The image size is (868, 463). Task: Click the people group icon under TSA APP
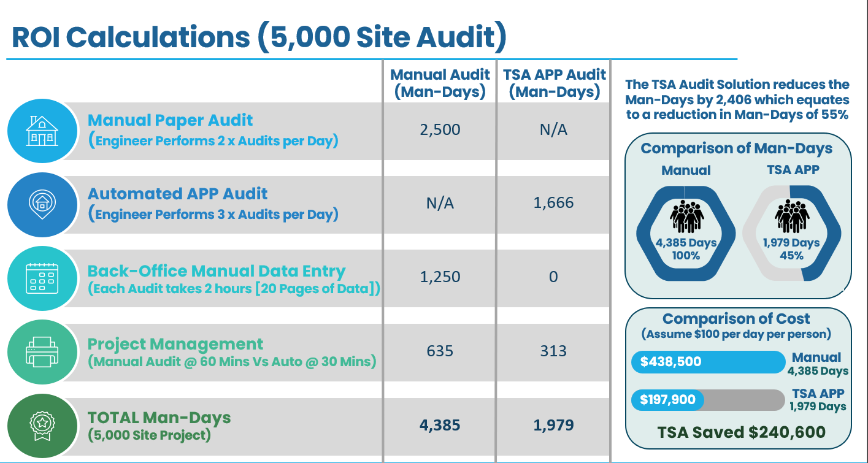(x=792, y=216)
